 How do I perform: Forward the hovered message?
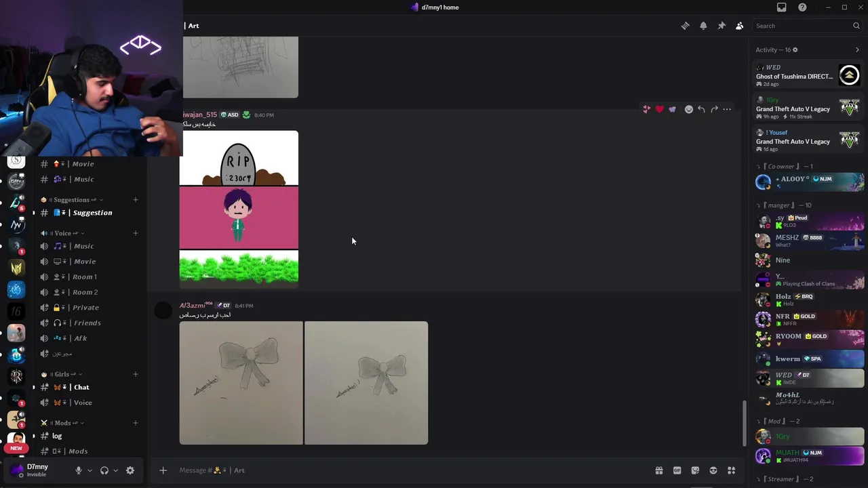click(715, 109)
